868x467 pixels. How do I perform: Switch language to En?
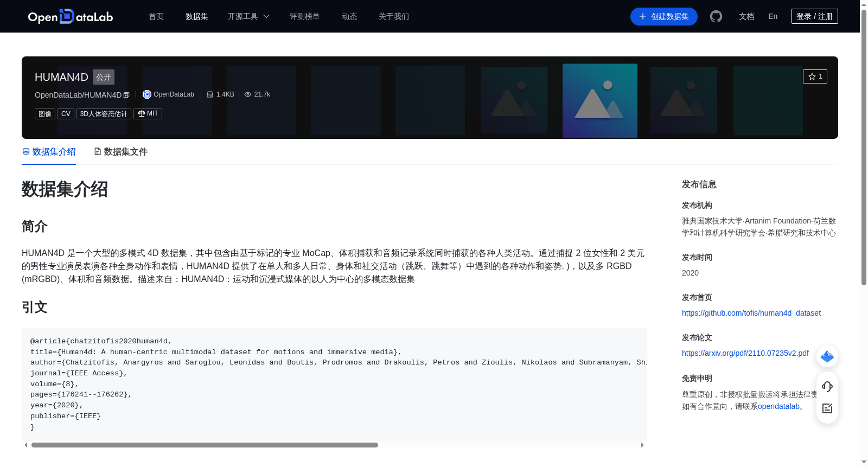[x=773, y=16]
